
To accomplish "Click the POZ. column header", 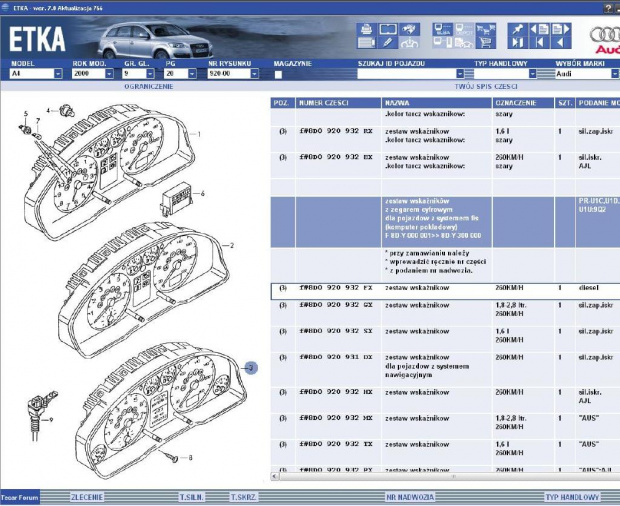I will [283, 103].
